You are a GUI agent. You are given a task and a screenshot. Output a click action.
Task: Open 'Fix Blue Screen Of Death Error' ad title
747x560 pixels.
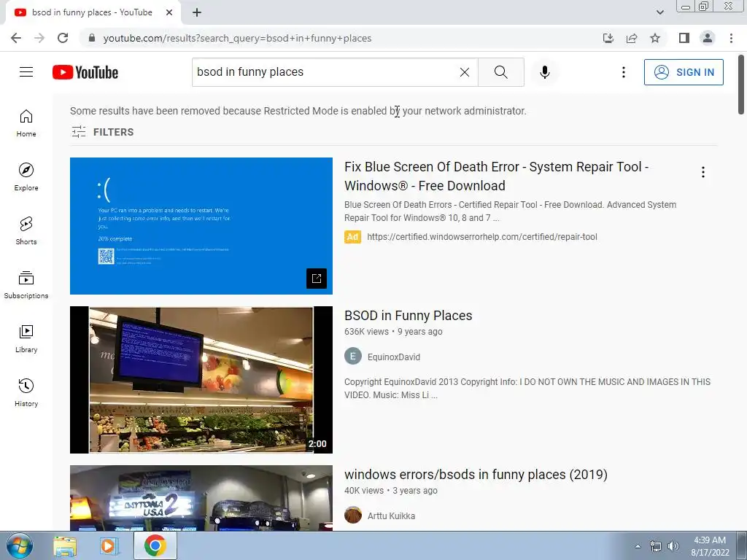pos(496,176)
